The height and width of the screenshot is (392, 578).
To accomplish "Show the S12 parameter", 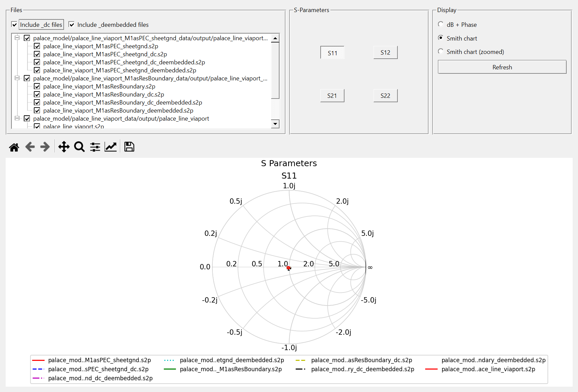I will click(x=385, y=53).
